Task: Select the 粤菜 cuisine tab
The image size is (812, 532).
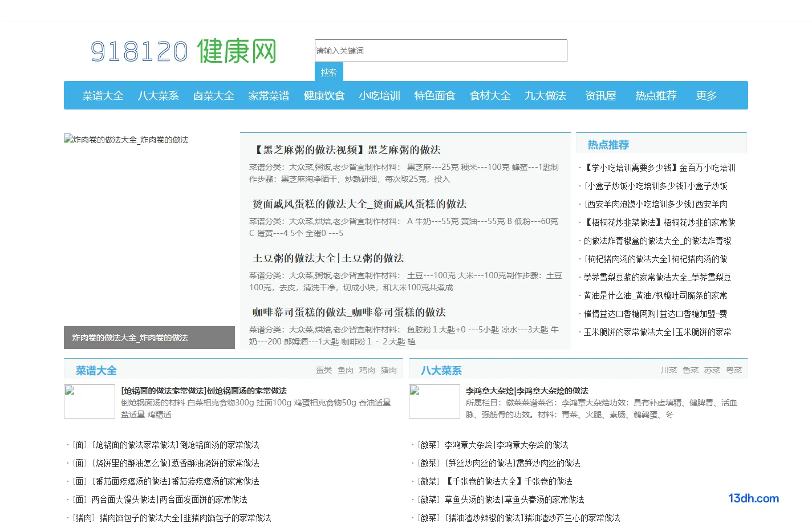Action: (734, 370)
